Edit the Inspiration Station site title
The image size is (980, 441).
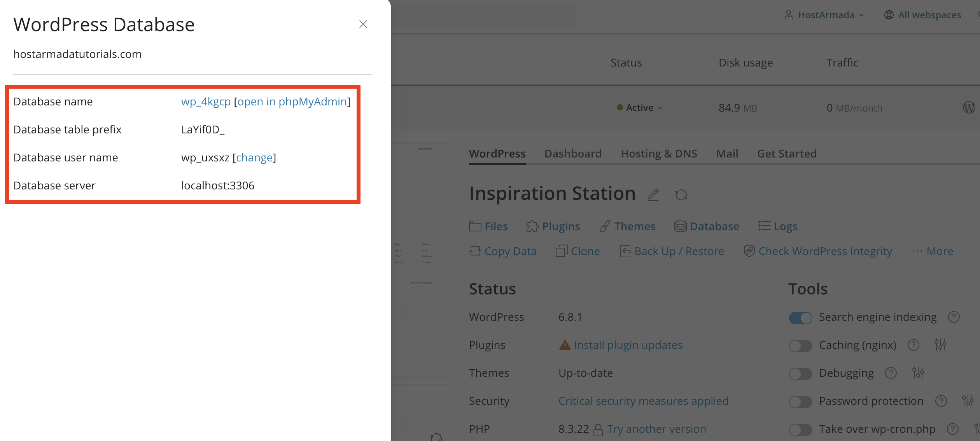click(x=653, y=194)
